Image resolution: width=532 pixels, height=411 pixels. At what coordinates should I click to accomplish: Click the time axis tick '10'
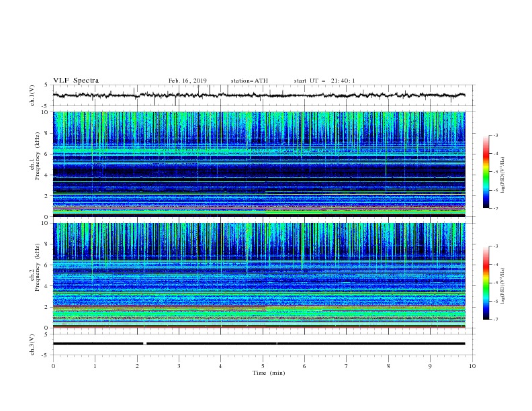tap(472, 366)
